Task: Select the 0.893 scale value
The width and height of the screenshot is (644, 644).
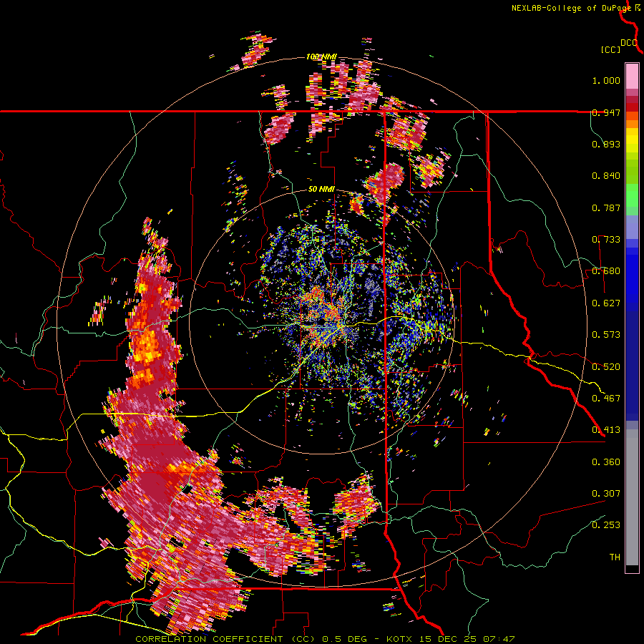Action: click(x=606, y=144)
